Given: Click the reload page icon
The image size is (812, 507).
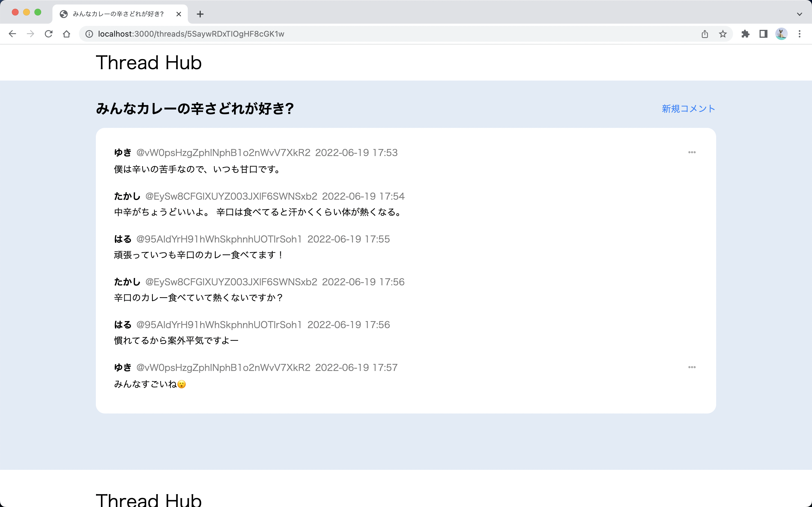Looking at the screenshot, I should tap(49, 34).
